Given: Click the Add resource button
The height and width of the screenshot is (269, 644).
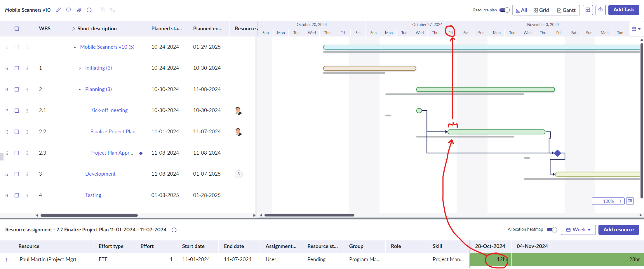Looking at the screenshot, I should click(x=619, y=230).
